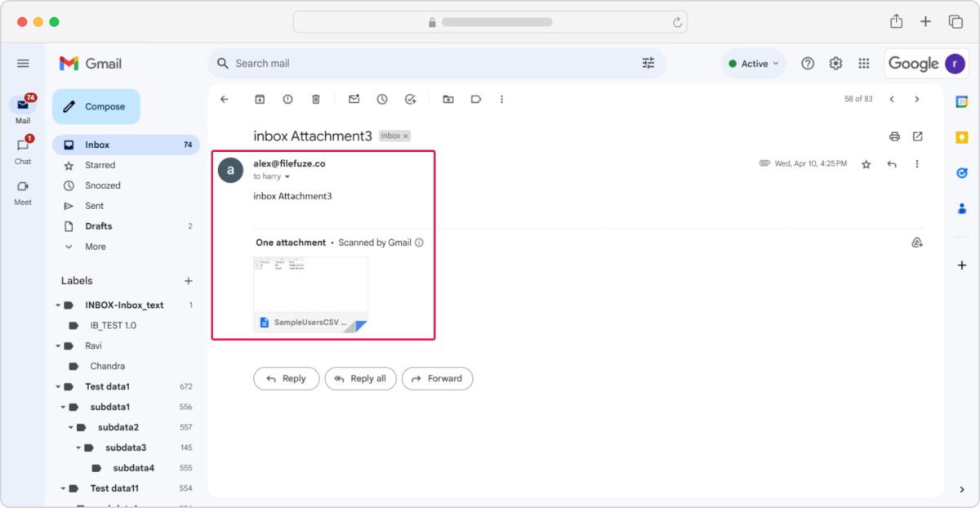Open the Inbox label in the sidebar
Viewport: 980px width, 508px height.
pos(98,144)
